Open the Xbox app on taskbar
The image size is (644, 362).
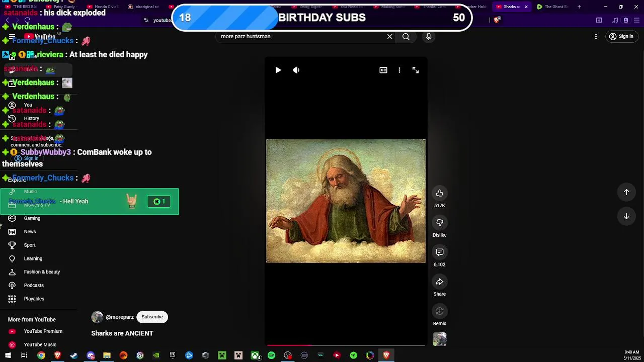click(x=255, y=355)
